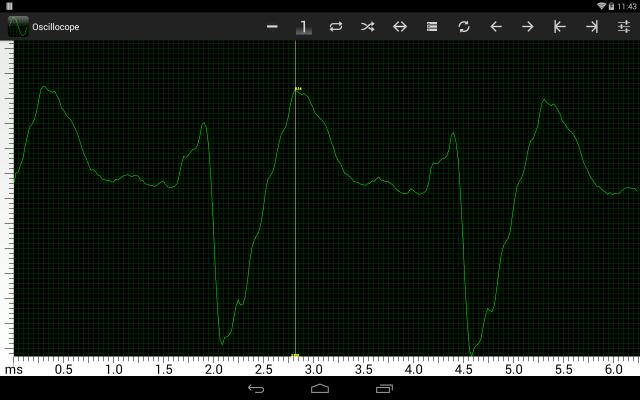This screenshot has width=640, height=400.
Task: Tap the circular refresh icon
Action: tap(464, 27)
